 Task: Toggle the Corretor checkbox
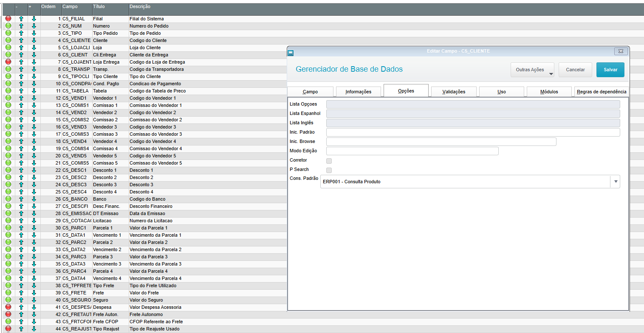(329, 161)
